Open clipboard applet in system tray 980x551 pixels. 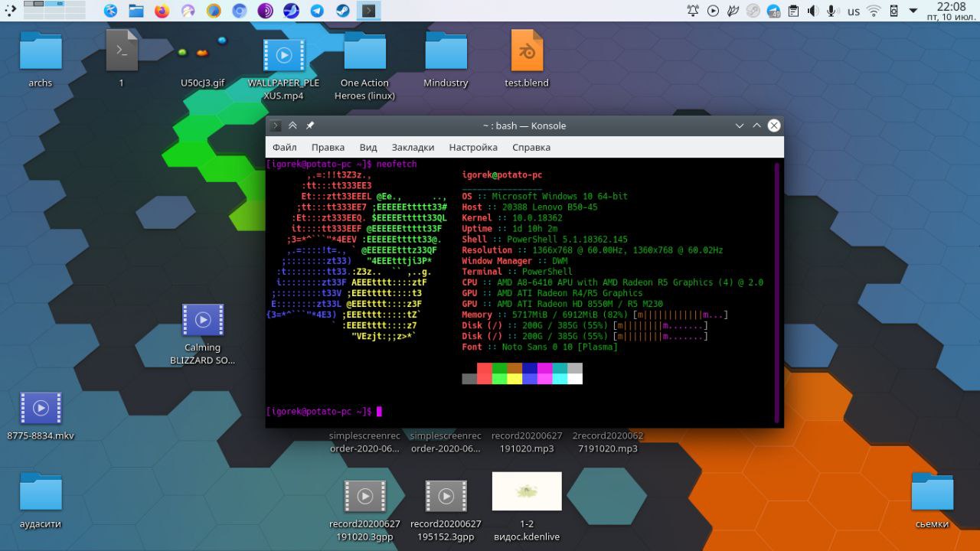click(794, 11)
